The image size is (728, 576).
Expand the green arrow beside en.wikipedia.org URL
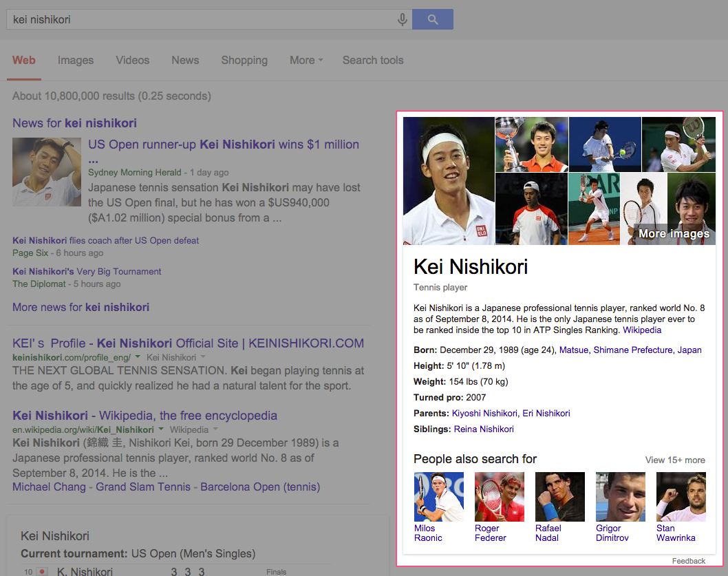(161, 429)
